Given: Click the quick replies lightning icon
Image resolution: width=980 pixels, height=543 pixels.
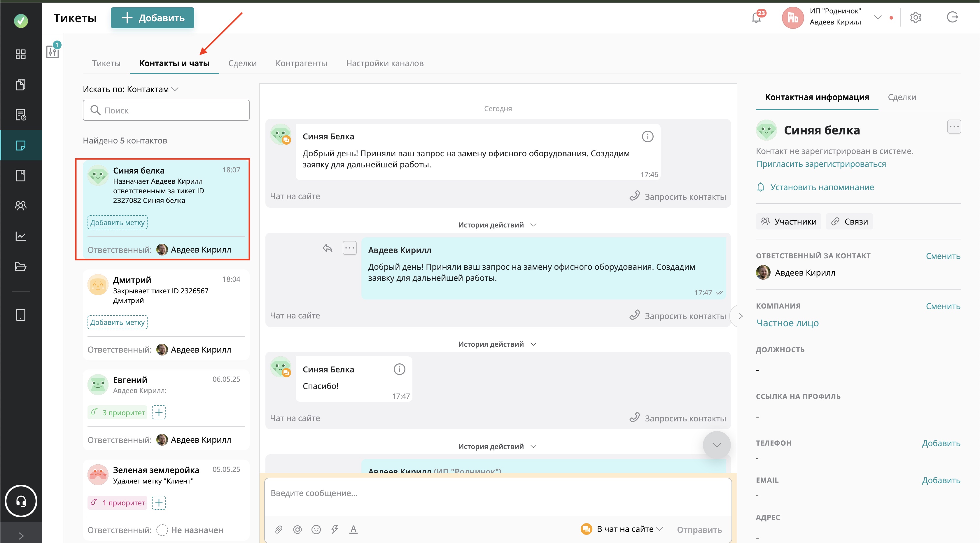Looking at the screenshot, I should pyautogui.click(x=335, y=529).
